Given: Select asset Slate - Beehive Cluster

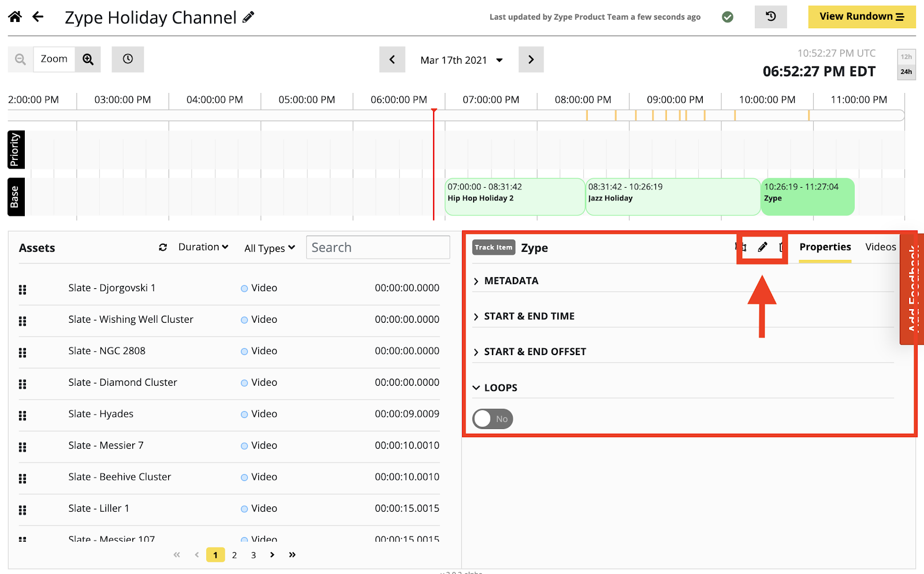Looking at the screenshot, I should point(120,477).
